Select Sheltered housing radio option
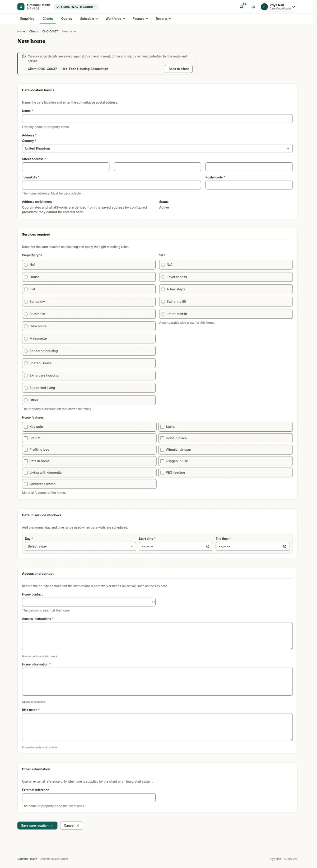This screenshot has height=868, width=317. click(x=89, y=351)
